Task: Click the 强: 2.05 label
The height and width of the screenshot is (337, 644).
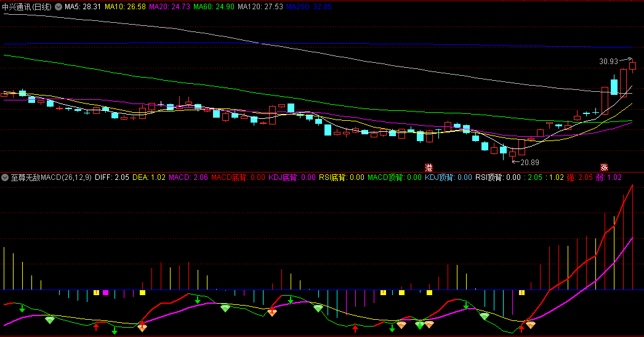Action: click(580, 177)
